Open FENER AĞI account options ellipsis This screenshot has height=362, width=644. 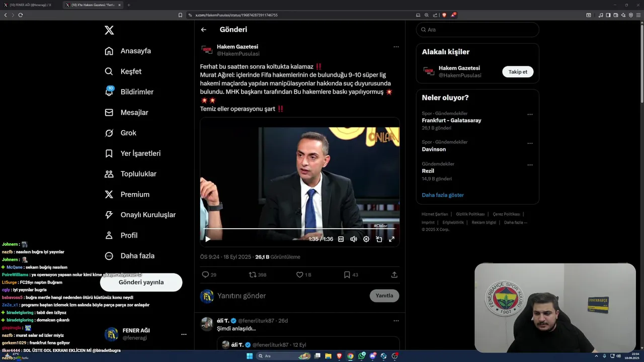[184, 334]
